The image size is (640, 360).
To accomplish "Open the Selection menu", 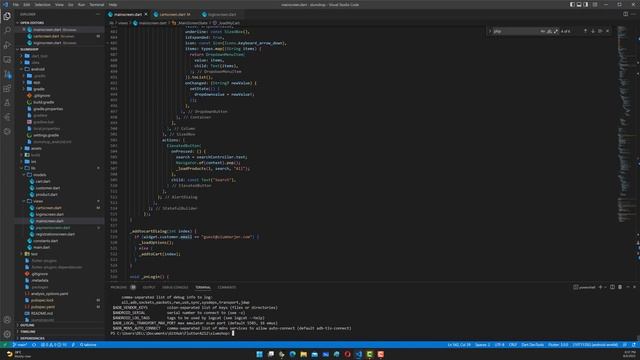I will click(42, 4).
